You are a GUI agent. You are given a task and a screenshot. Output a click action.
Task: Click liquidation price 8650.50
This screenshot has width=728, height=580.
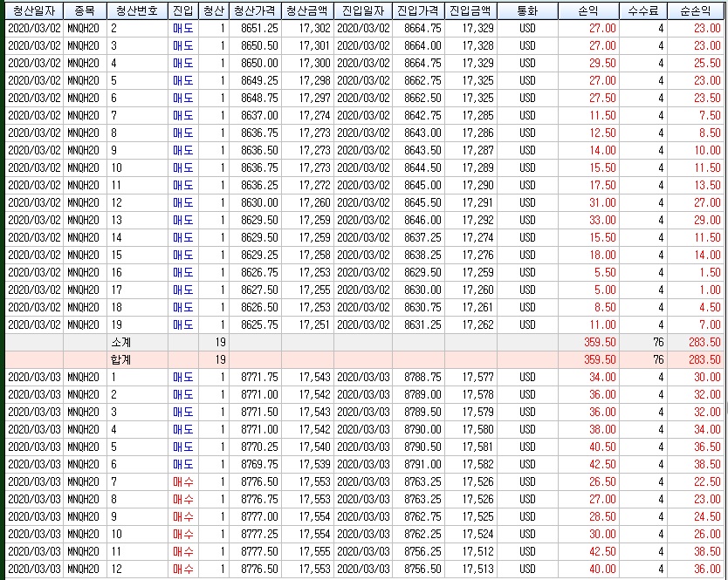tap(259, 46)
